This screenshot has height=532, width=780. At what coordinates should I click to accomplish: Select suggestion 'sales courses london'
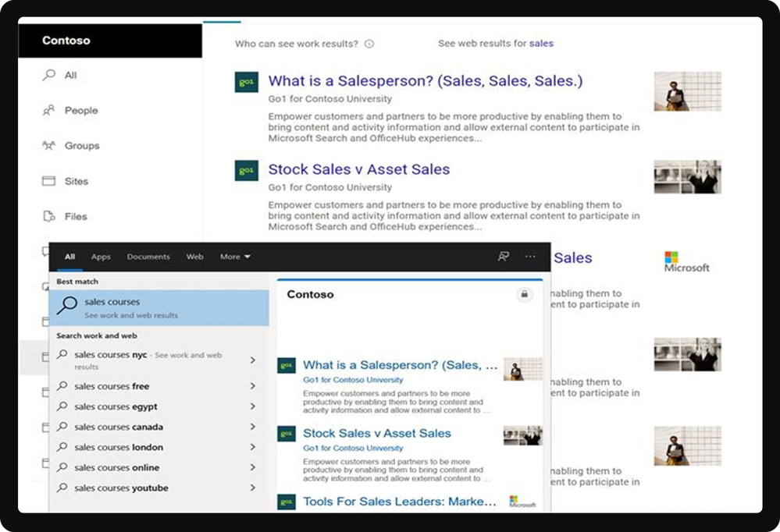point(119,447)
